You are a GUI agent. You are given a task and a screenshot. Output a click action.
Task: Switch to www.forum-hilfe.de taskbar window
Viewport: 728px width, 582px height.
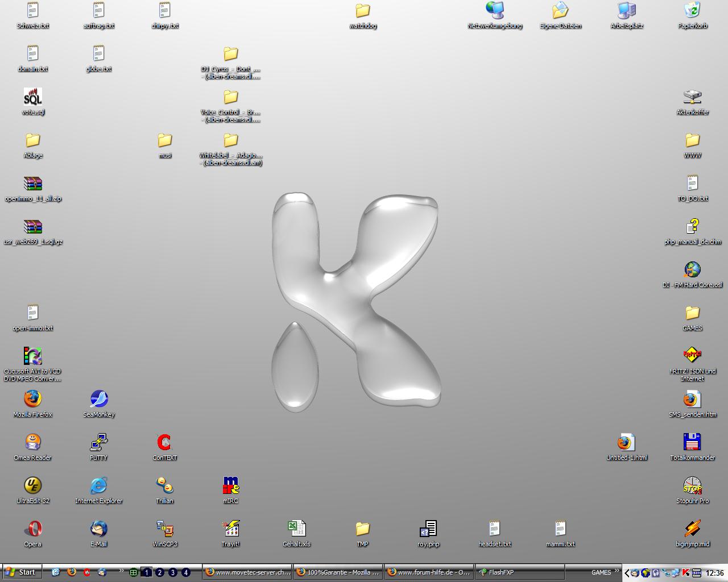[x=428, y=572]
